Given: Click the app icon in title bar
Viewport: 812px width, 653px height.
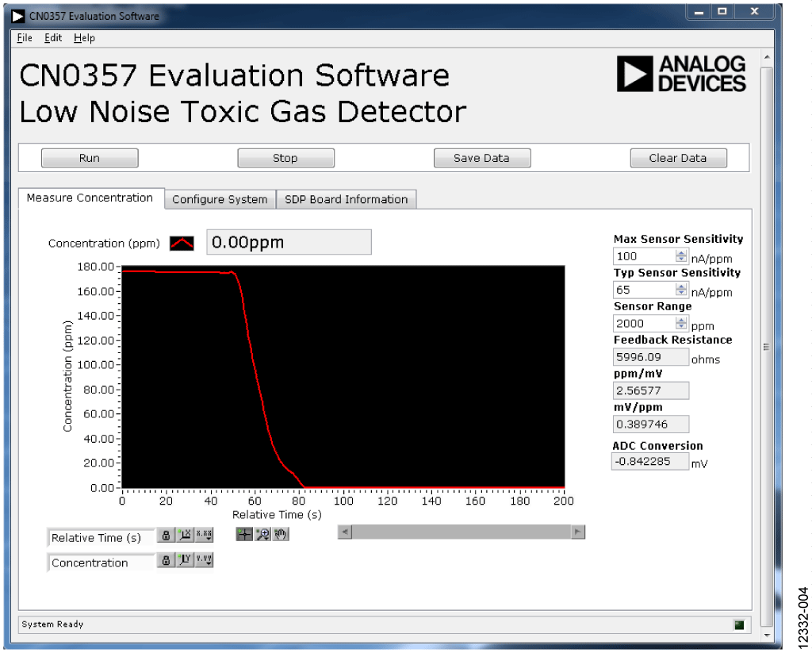Looking at the screenshot, I should [17, 16].
